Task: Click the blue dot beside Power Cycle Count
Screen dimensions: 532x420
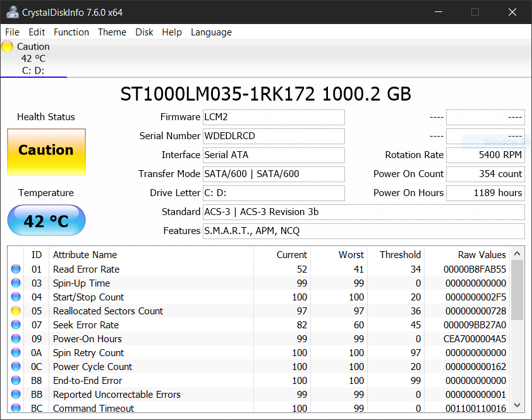Action: tap(16, 366)
